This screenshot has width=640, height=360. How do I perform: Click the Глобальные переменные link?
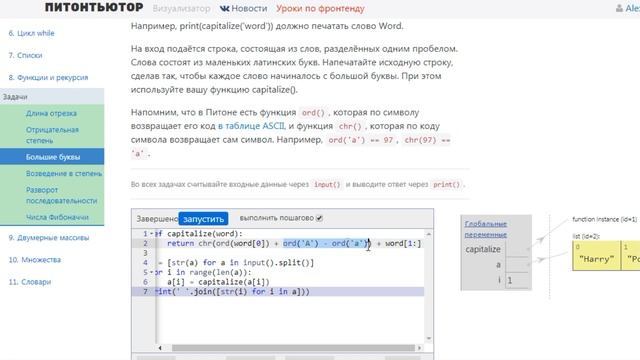(486, 229)
